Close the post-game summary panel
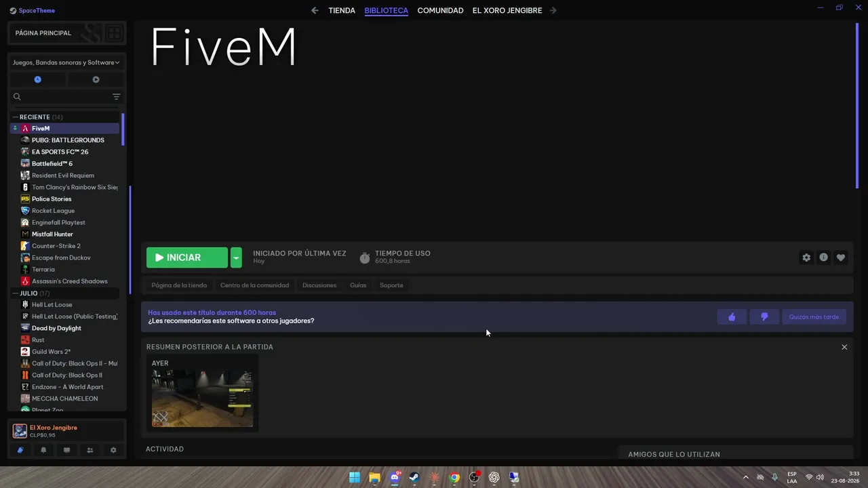Viewport: 868px width, 488px height. coord(844,347)
